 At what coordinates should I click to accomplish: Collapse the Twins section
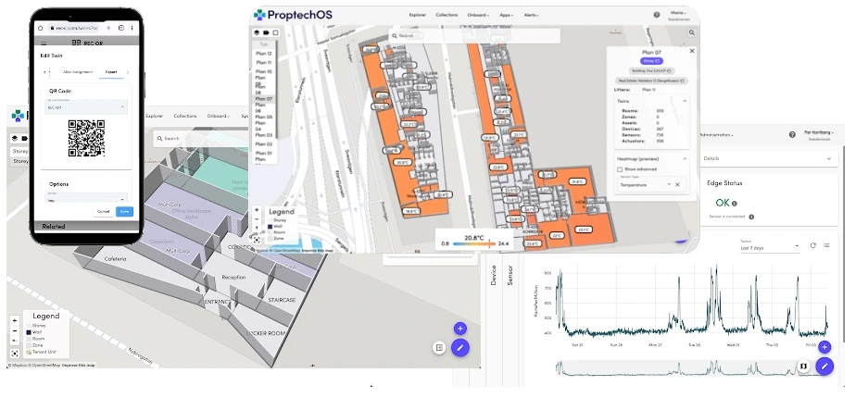coord(685,100)
